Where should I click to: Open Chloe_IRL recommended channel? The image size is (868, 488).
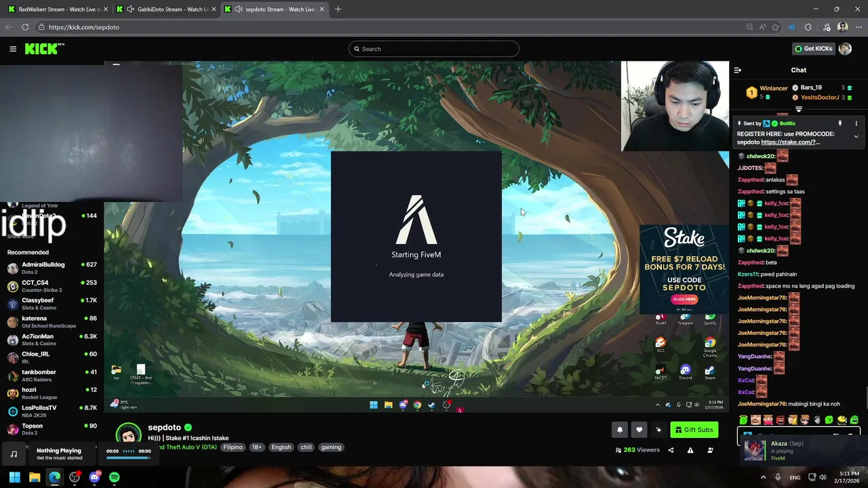(x=52, y=357)
